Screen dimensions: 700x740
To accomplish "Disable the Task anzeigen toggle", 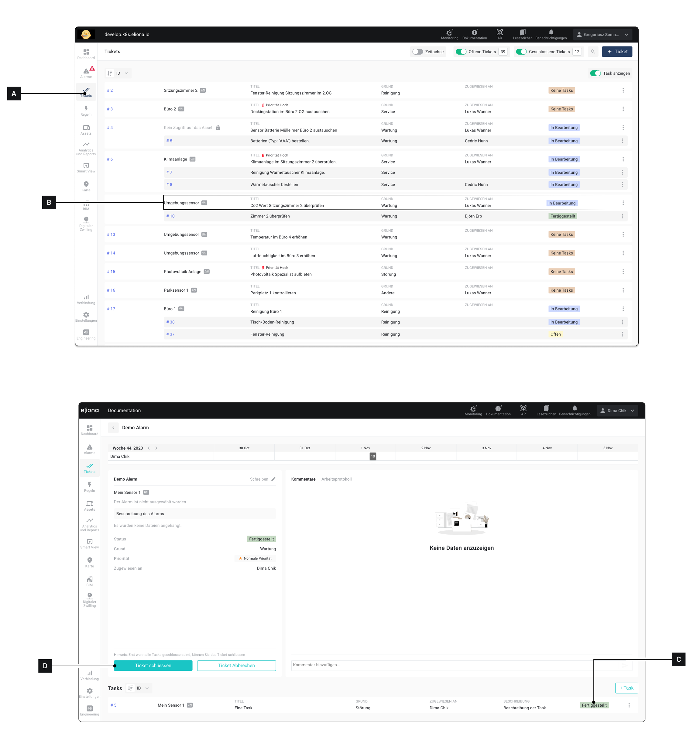I will coord(595,74).
